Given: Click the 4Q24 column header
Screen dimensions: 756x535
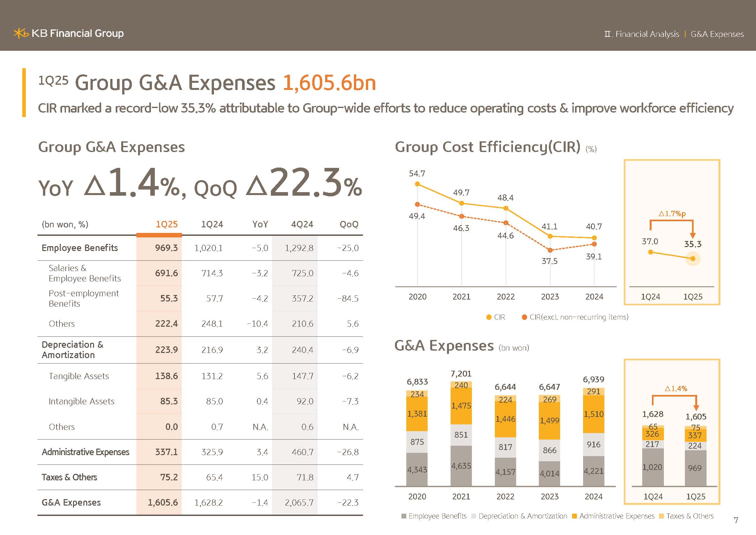Looking at the screenshot, I should [302, 224].
